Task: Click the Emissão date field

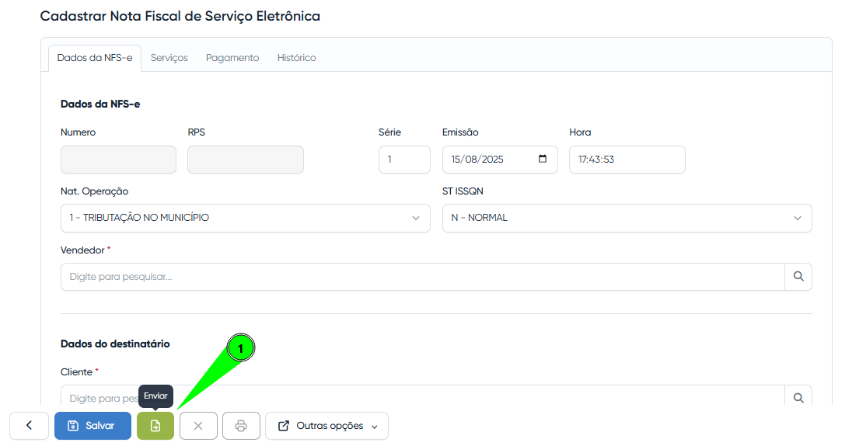Action: coord(490,160)
